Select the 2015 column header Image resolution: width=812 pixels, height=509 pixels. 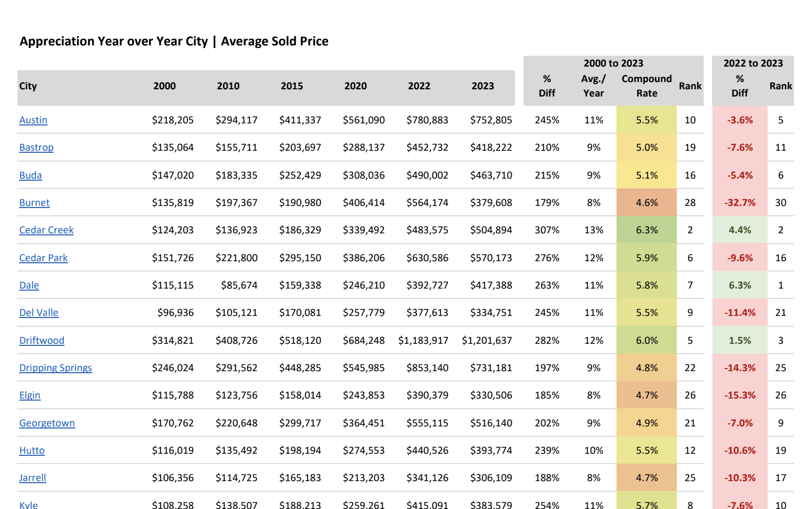point(292,86)
